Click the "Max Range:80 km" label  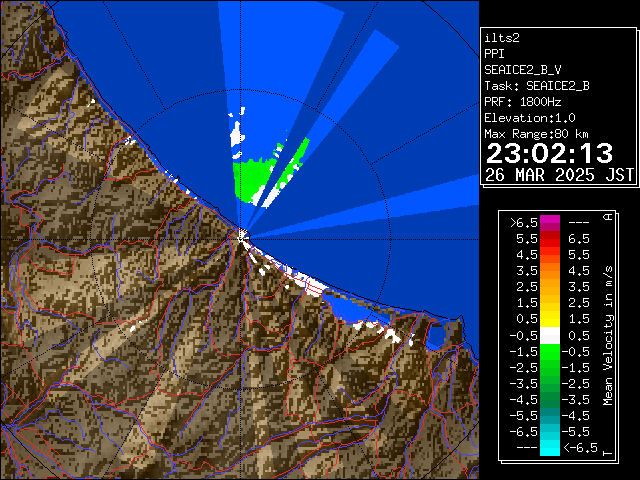click(536, 134)
